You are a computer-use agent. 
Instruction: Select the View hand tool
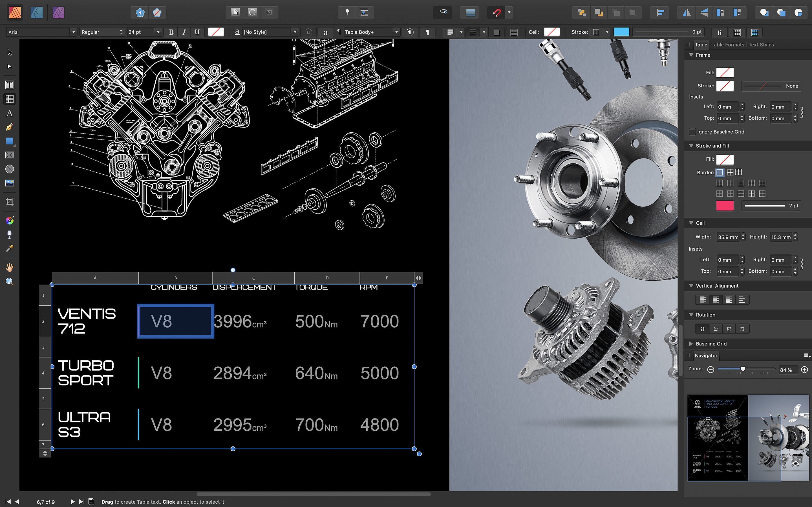click(x=10, y=267)
